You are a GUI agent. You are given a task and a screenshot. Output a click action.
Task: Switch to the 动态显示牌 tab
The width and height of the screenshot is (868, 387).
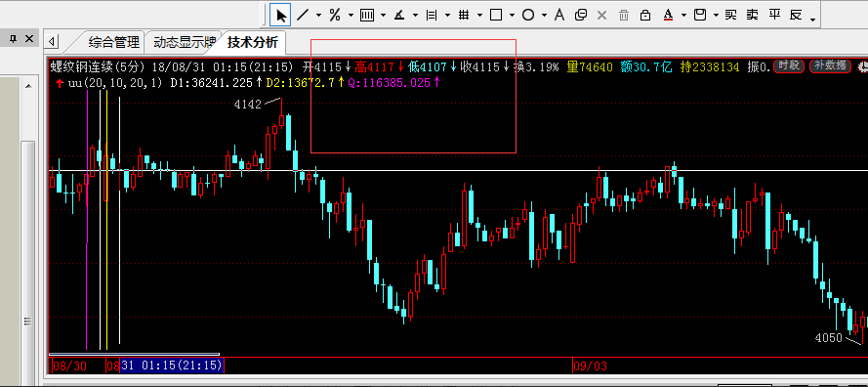pyautogui.click(x=185, y=42)
